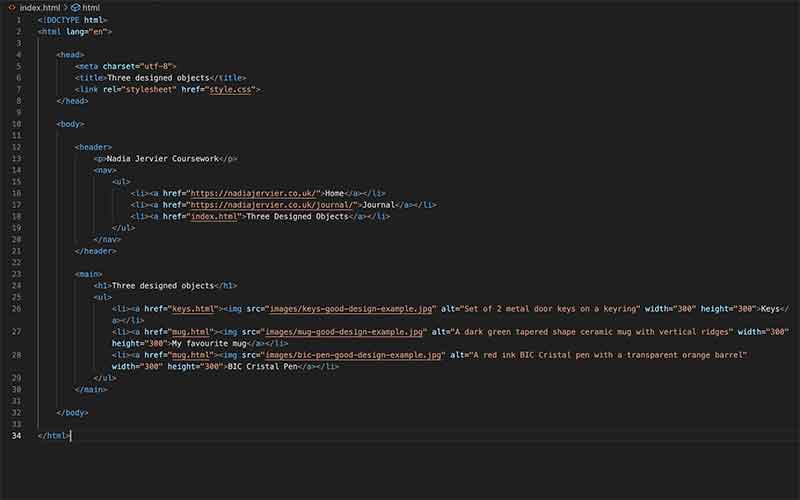
Task: Click the breadcrumb chevron separator after index.html
Action: [66, 7]
